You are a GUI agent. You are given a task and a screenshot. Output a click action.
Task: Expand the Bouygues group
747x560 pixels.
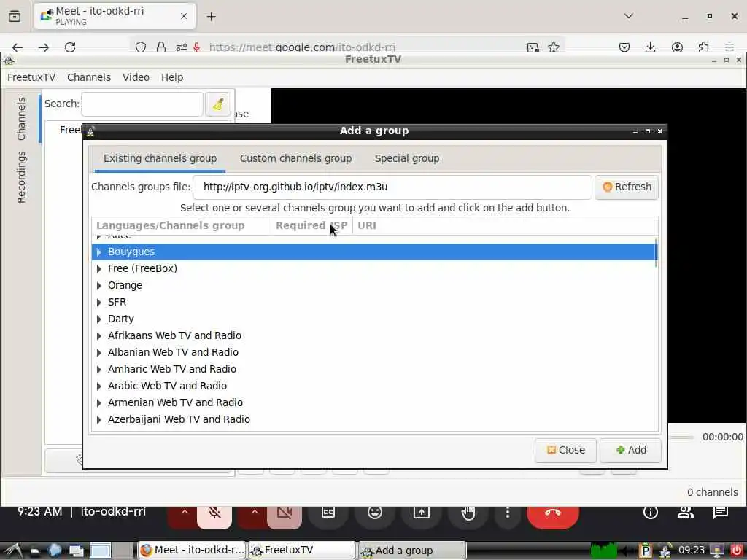click(99, 252)
